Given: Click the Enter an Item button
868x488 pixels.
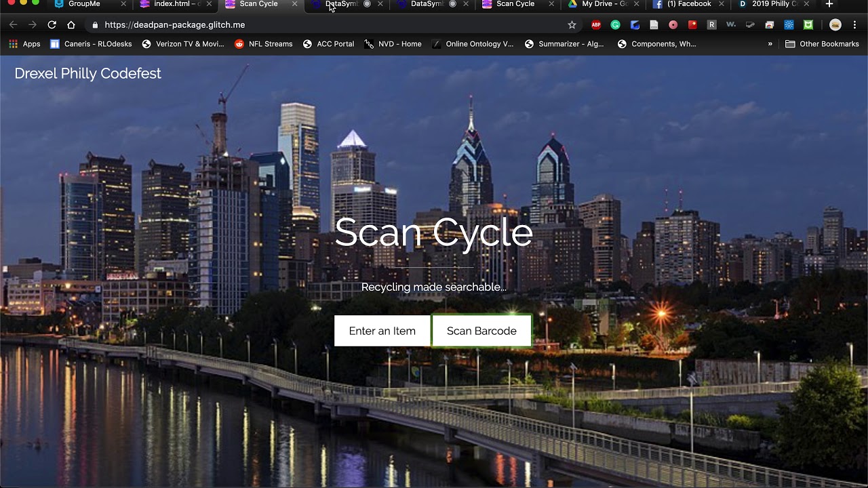Looking at the screenshot, I should coord(382,331).
